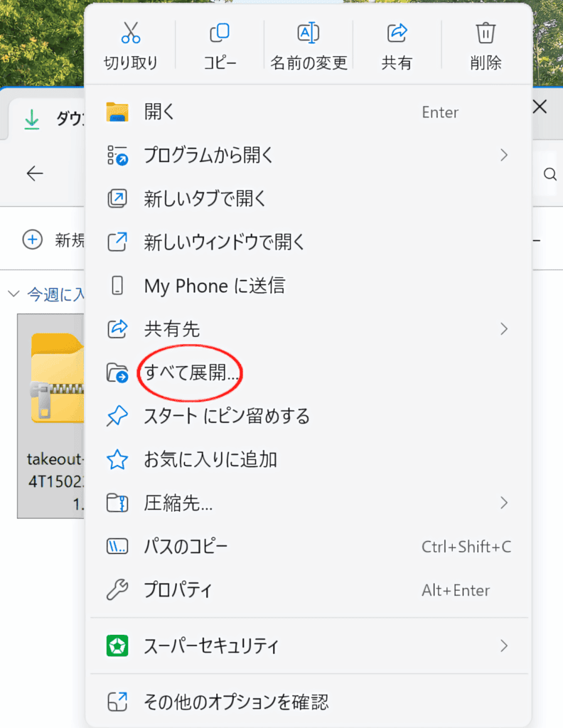563x728 pixels.
Task: Open the プログラムから開く submenu
Action: 309,155
